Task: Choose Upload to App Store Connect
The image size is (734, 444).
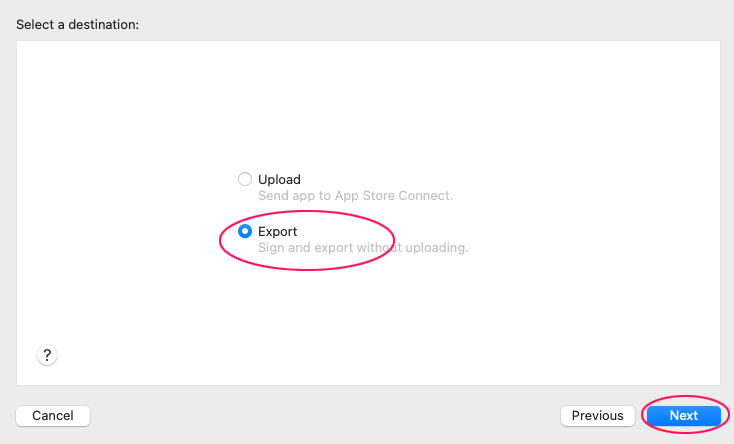Action: pos(245,179)
